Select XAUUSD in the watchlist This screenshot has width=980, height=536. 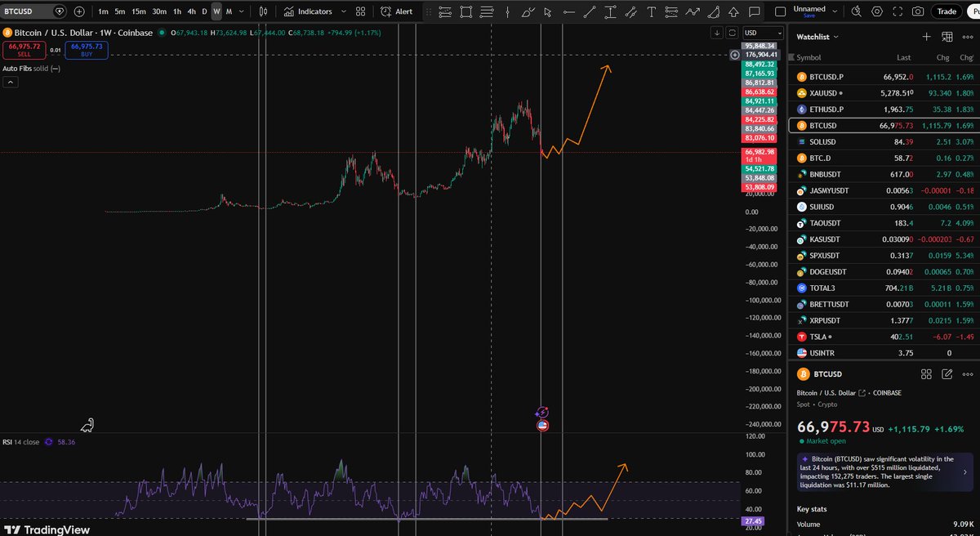(x=882, y=93)
